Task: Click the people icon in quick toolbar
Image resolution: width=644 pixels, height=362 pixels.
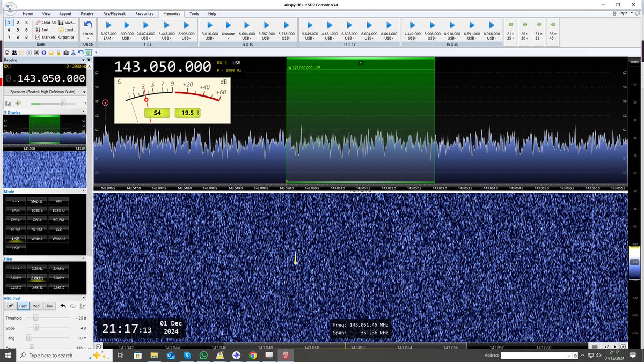Action: [14, 53]
